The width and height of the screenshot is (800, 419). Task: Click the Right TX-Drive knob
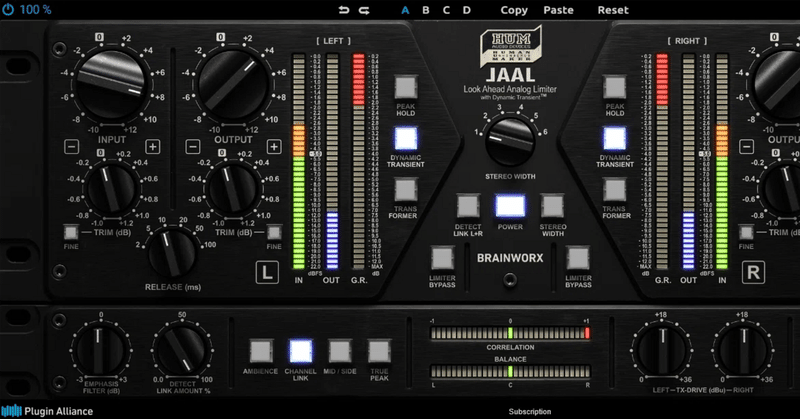click(x=743, y=350)
